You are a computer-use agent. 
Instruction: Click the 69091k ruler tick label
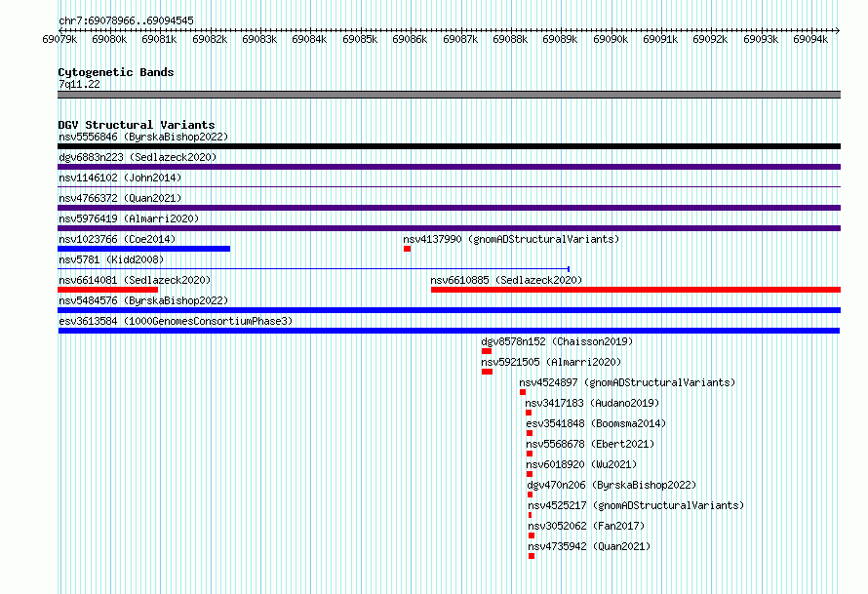pos(660,39)
